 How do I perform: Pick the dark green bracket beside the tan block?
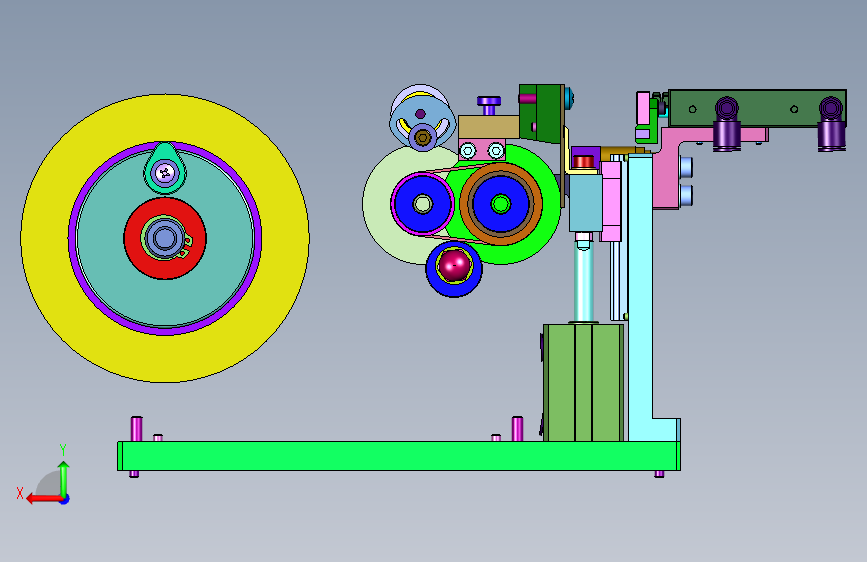tap(542, 113)
